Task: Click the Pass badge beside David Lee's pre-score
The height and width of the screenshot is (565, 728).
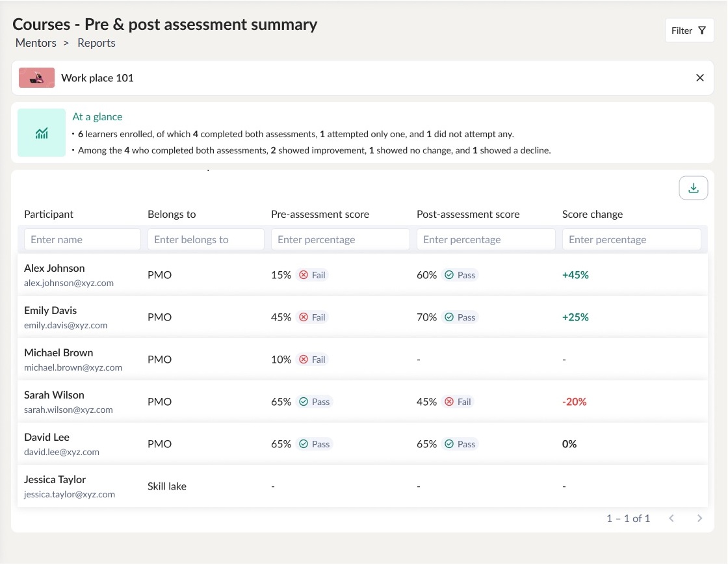Action: (x=315, y=444)
